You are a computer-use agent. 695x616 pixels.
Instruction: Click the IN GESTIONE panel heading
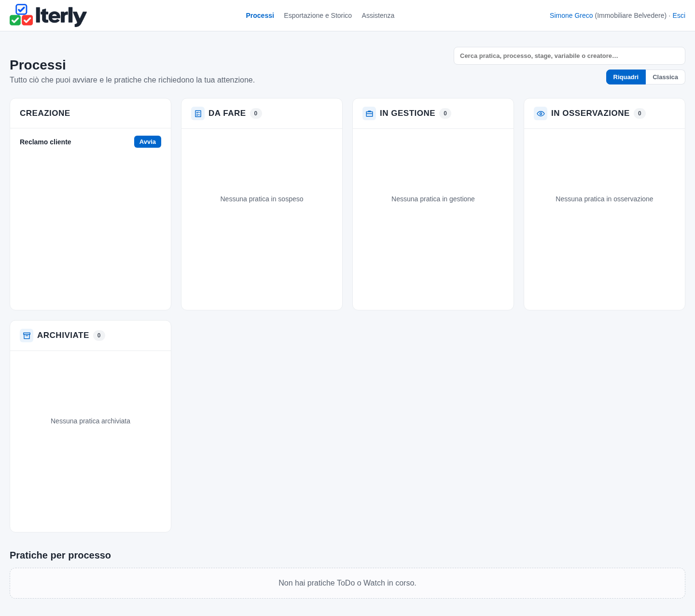407,113
